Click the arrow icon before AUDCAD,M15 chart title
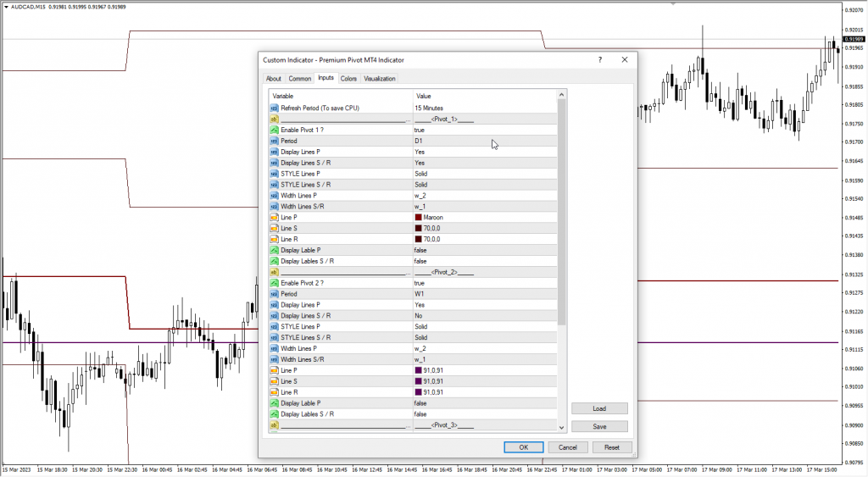 click(x=5, y=7)
